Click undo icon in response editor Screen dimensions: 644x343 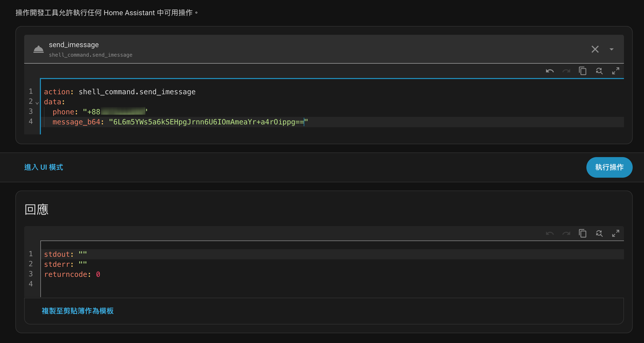[550, 233]
